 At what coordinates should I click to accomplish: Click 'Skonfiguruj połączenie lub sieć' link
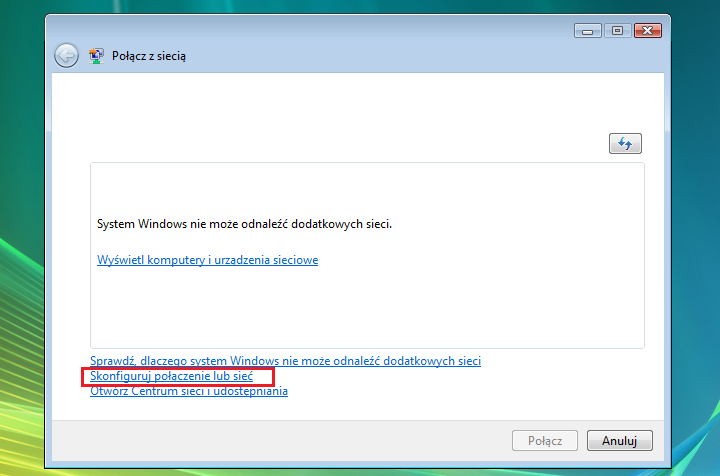pos(171,376)
